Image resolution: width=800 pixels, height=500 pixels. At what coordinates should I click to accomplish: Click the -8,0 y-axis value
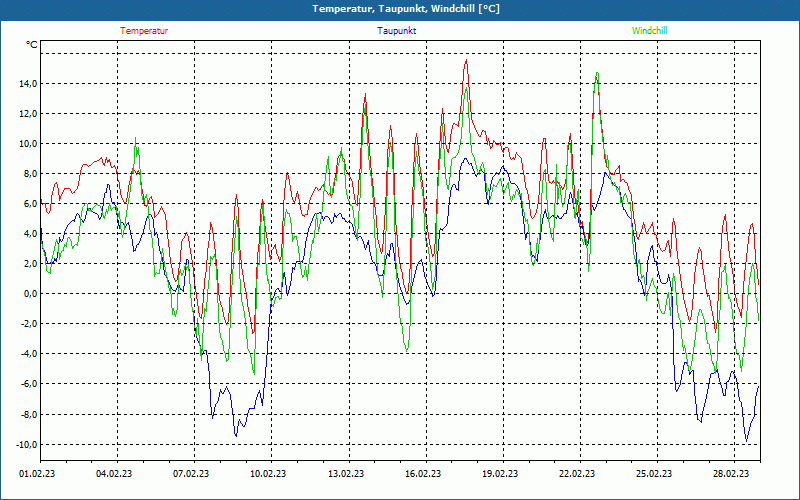coord(29,414)
